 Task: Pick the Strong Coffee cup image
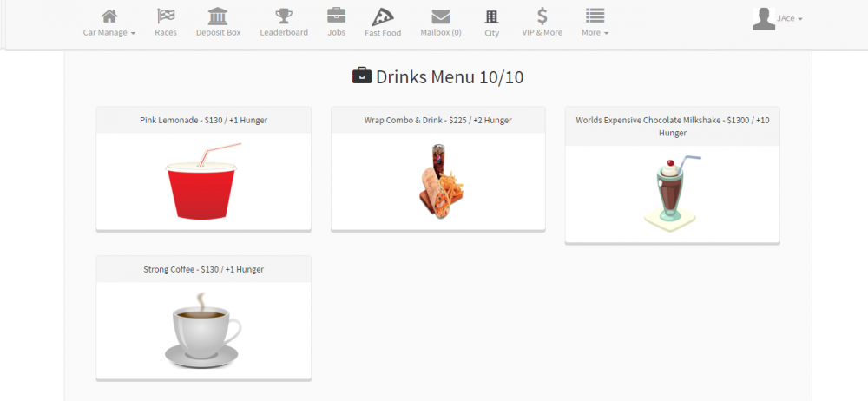point(202,330)
